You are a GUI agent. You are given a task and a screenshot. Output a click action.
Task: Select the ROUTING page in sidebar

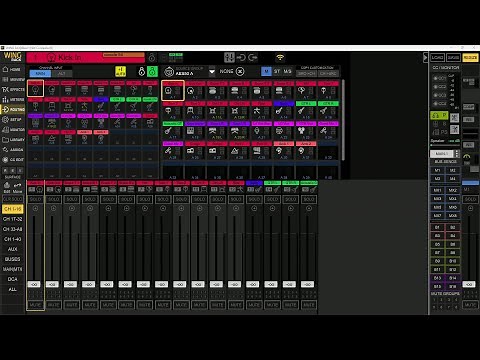pyautogui.click(x=12, y=109)
